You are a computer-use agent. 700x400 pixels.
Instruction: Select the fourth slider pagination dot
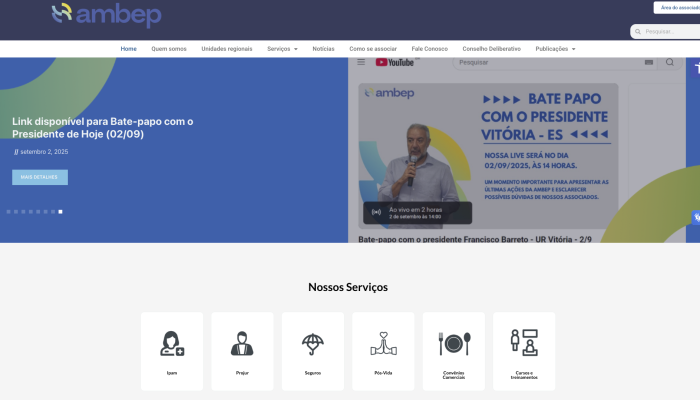[x=31, y=212]
